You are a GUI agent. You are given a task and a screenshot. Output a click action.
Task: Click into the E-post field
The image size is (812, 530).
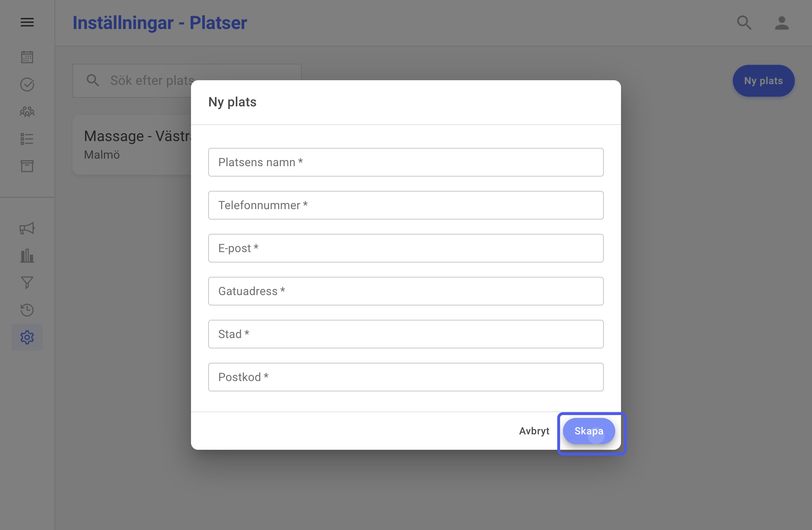406,248
